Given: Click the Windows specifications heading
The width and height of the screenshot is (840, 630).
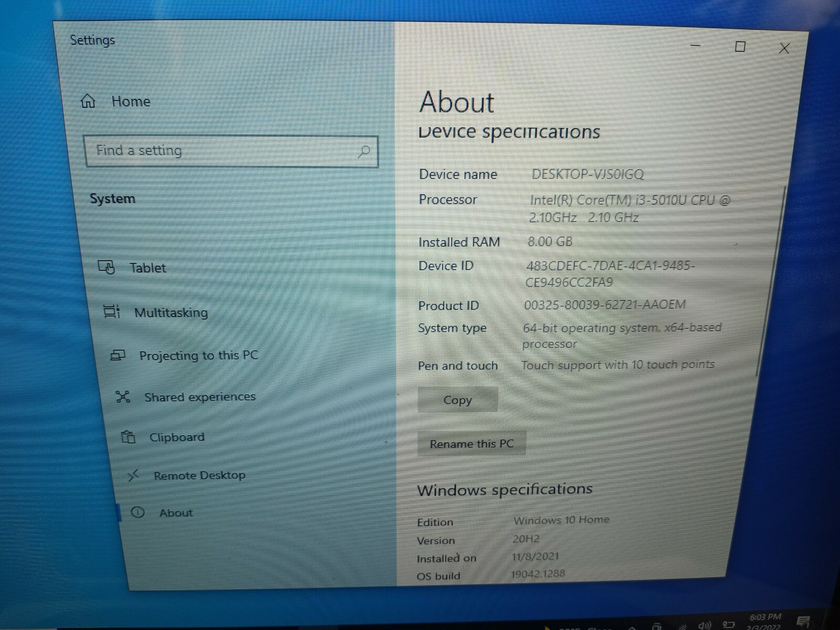Looking at the screenshot, I should [x=505, y=490].
